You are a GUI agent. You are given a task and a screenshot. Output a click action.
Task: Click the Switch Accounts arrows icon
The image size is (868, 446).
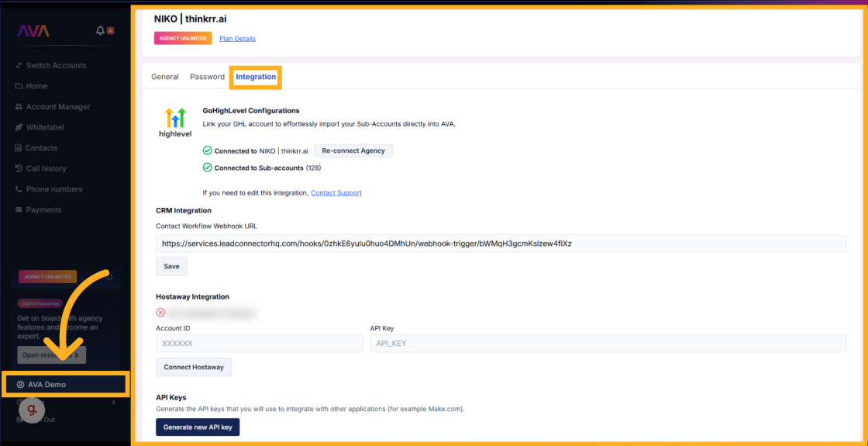pos(19,65)
